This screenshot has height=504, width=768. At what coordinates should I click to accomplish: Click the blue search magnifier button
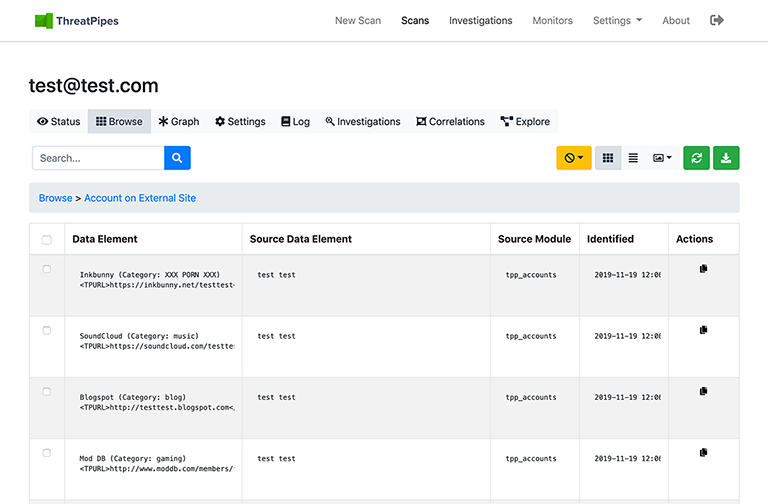[x=177, y=158]
